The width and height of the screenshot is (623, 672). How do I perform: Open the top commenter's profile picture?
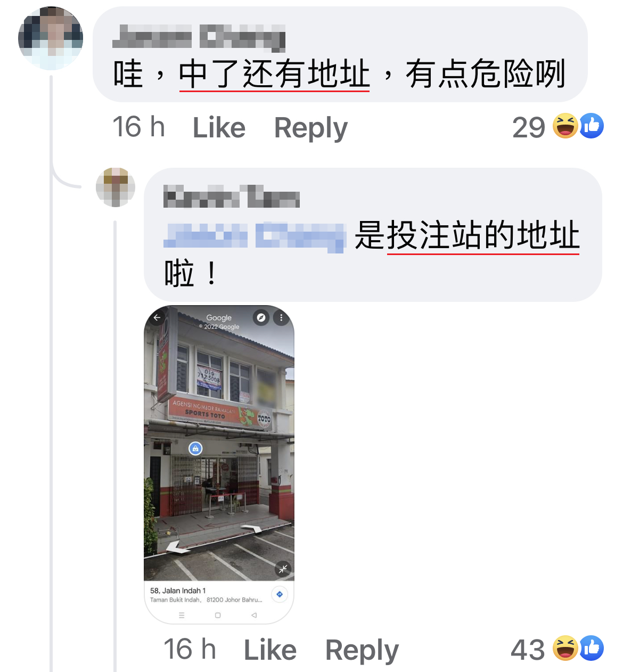point(51,38)
